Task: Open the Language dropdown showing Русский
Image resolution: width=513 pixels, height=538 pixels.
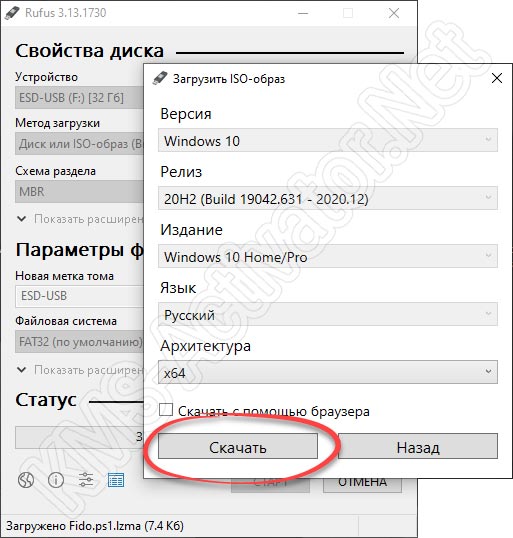Action: pyautogui.click(x=328, y=314)
